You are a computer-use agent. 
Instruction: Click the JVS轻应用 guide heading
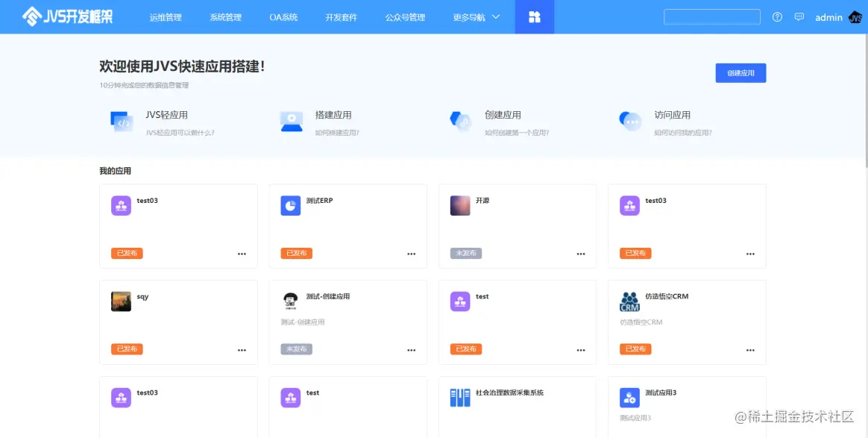[166, 115]
